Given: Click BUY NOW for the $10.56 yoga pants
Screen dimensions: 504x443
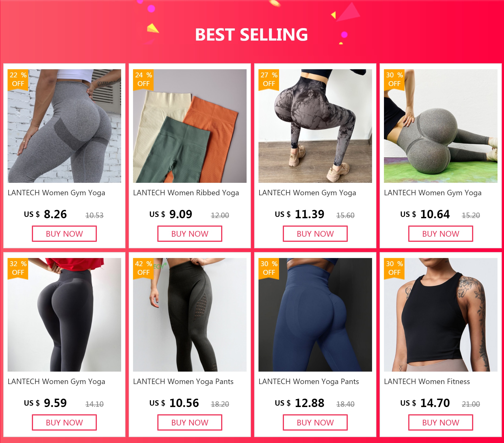Looking at the screenshot, I should [x=190, y=422].
